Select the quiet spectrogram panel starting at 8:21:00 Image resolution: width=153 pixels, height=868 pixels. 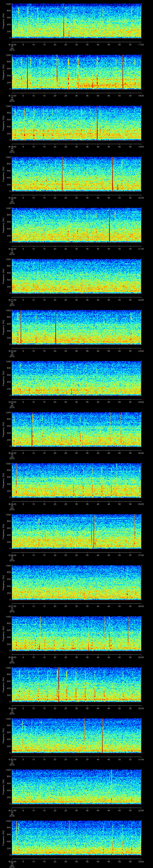tap(77, 276)
